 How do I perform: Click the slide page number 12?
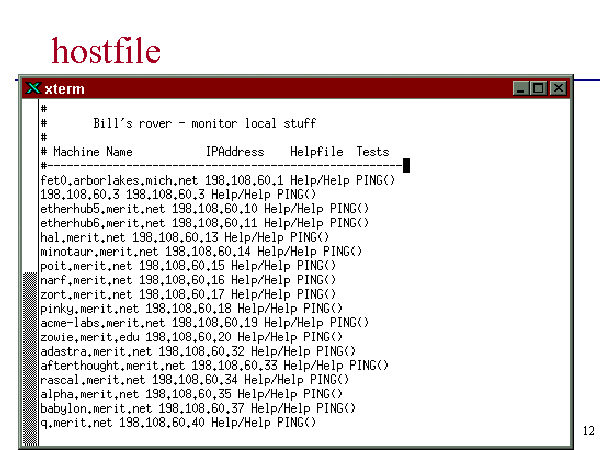[588, 431]
